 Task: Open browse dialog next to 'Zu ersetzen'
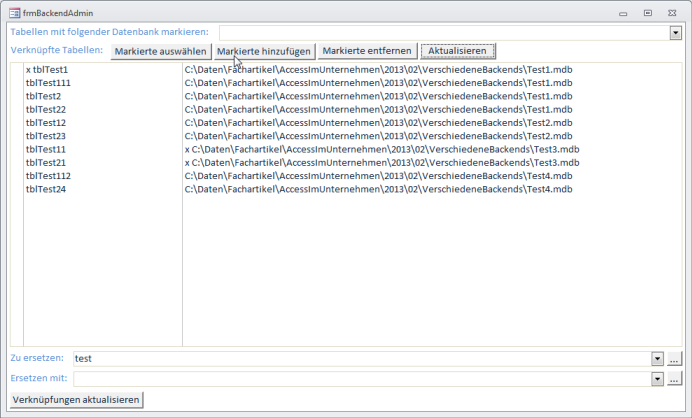tap(674, 358)
